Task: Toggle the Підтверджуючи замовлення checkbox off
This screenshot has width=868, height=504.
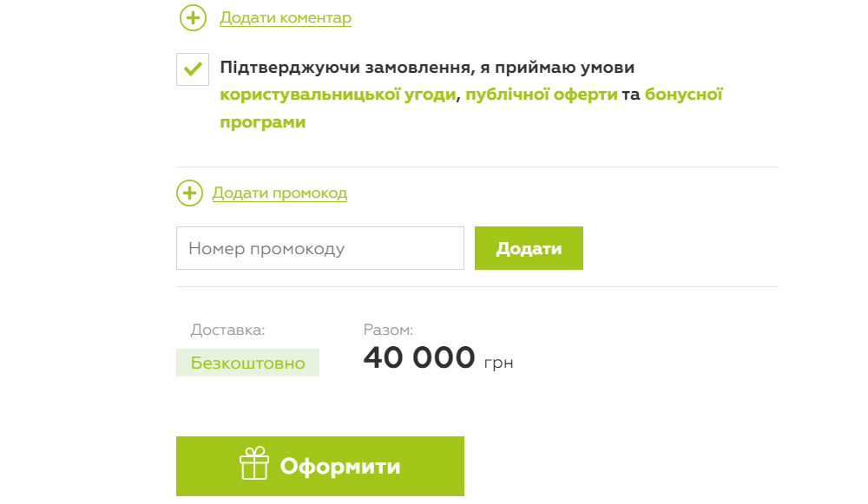Action: click(x=192, y=69)
